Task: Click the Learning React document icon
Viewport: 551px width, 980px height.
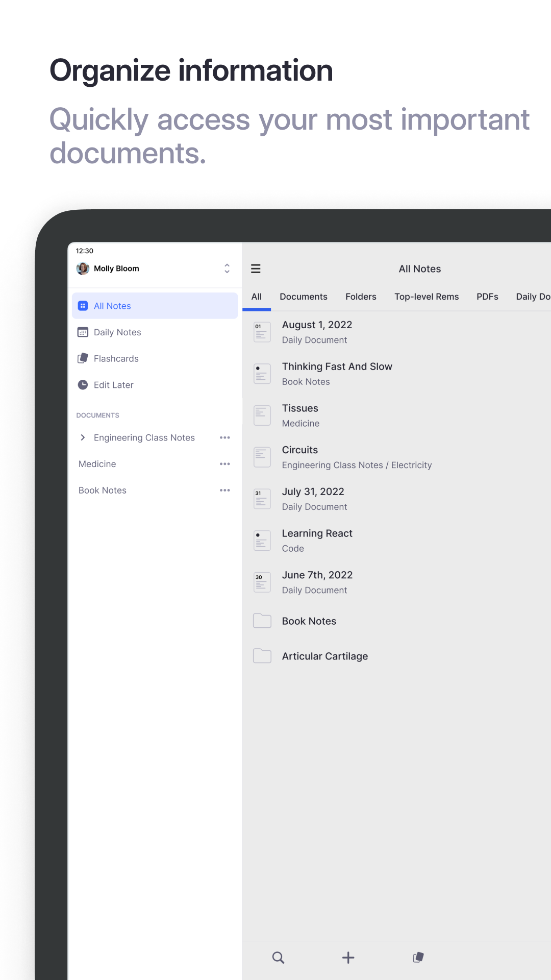Action: click(262, 541)
